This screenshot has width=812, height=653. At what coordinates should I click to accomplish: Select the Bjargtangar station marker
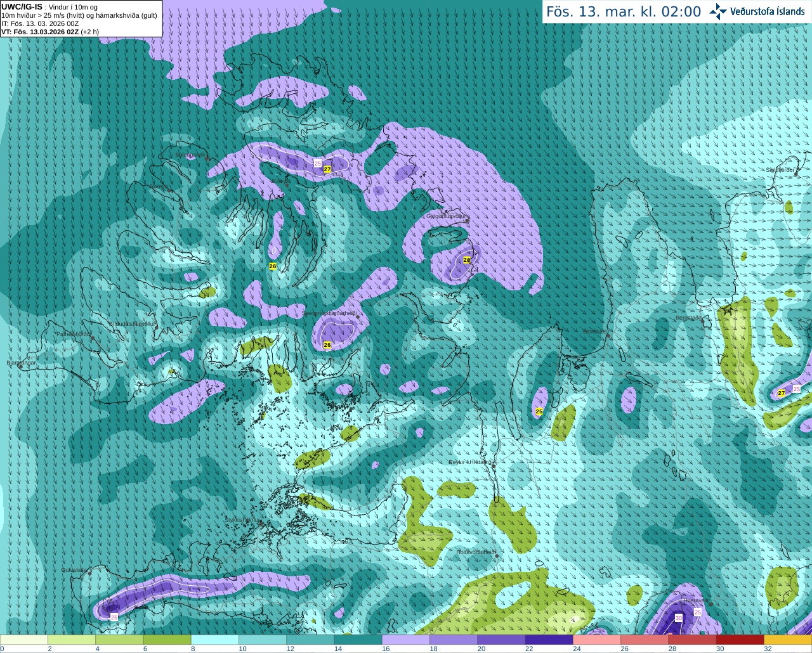click(x=20, y=366)
